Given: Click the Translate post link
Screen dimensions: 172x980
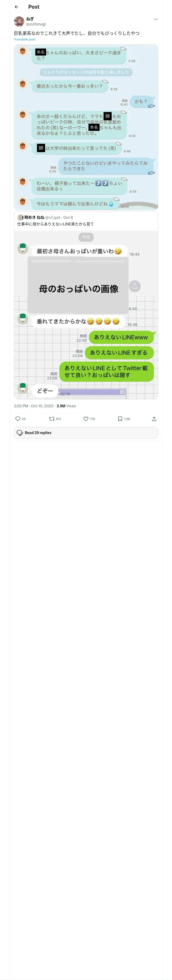Looking at the screenshot, I should [25, 39].
